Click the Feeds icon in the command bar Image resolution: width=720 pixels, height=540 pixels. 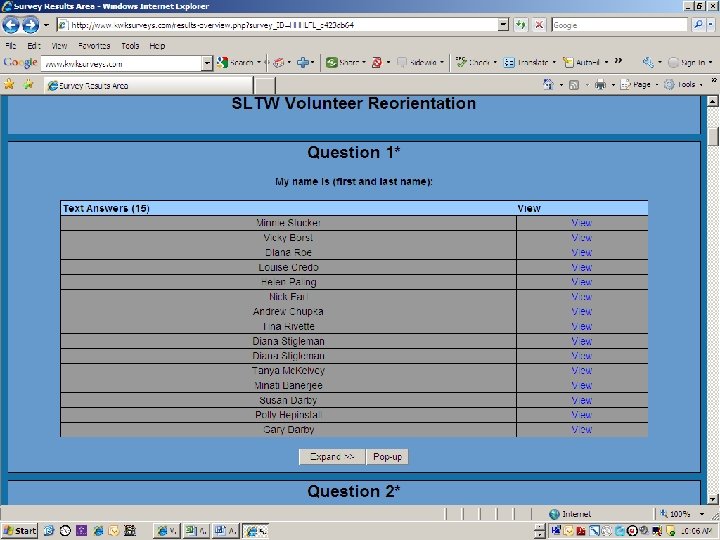(x=574, y=84)
